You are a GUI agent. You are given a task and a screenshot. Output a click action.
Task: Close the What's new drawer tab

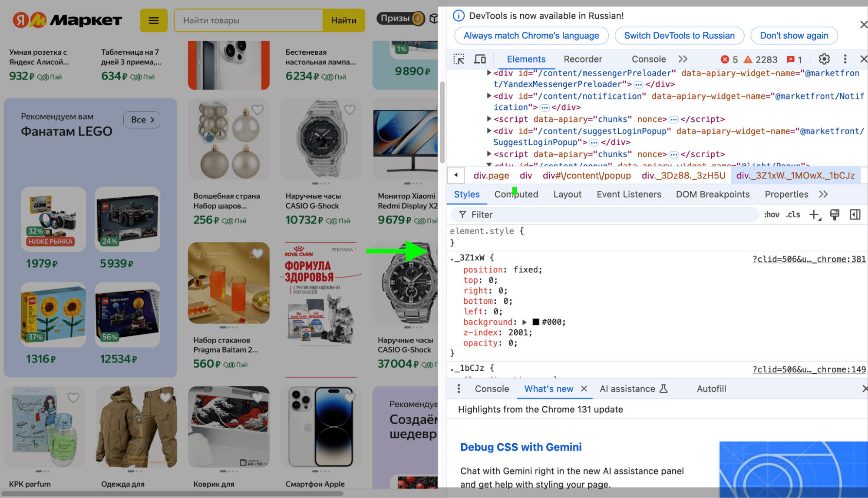[x=584, y=388]
